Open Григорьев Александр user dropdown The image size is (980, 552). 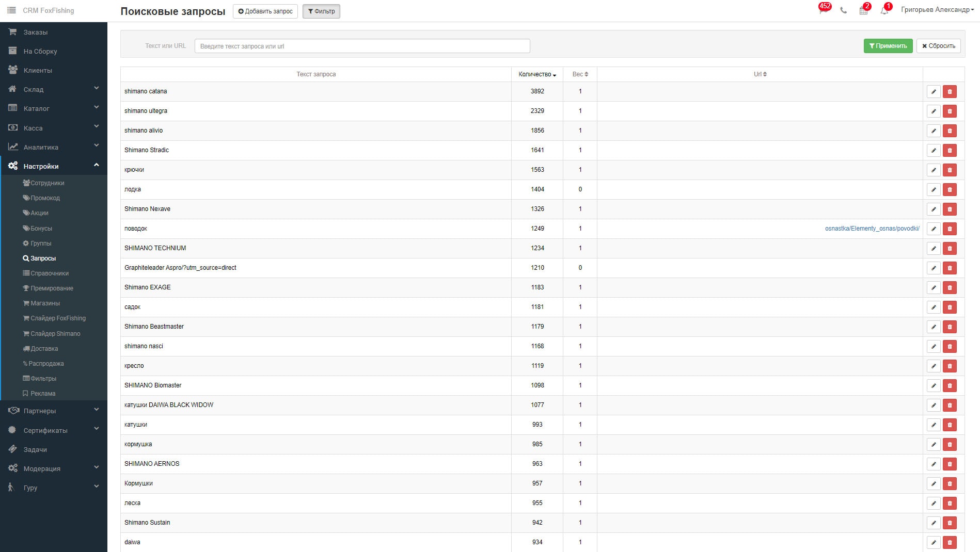pos(937,10)
